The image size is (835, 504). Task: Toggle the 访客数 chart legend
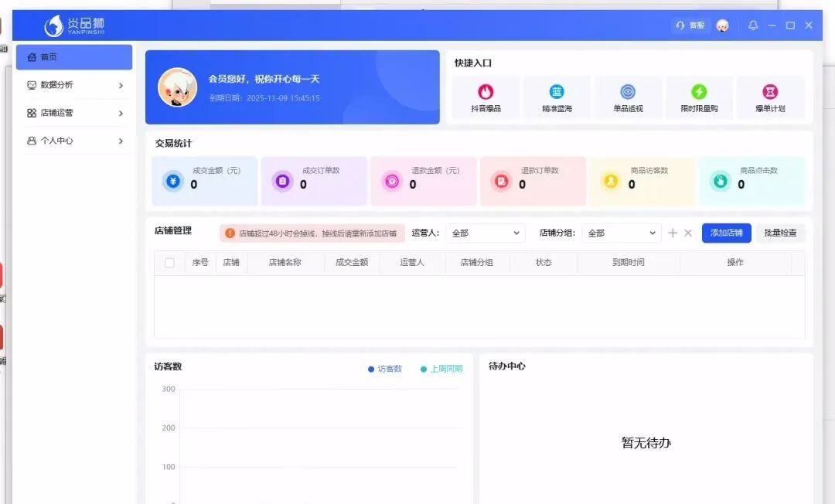[385, 369]
